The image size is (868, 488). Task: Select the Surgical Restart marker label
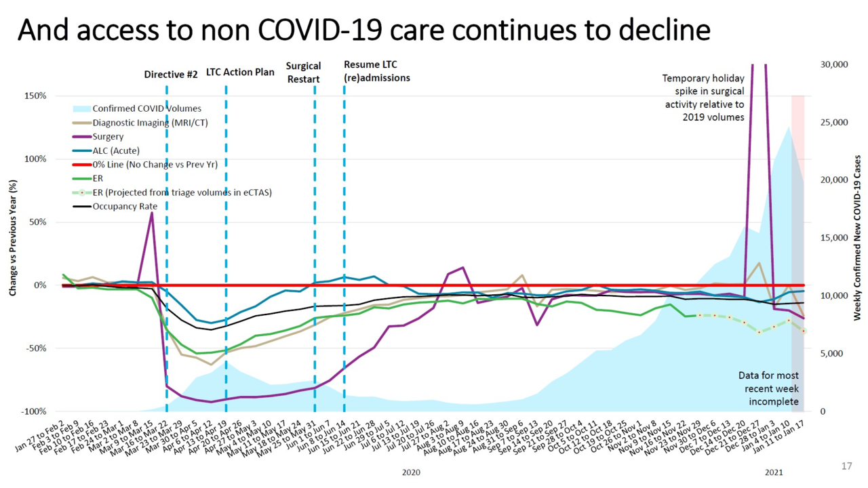[x=303, y=73]
